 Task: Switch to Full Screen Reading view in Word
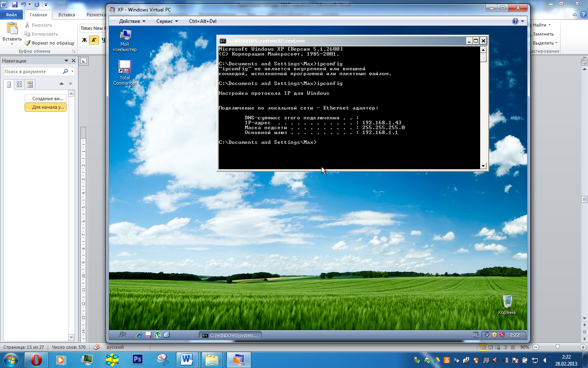[x=491, y=347]
